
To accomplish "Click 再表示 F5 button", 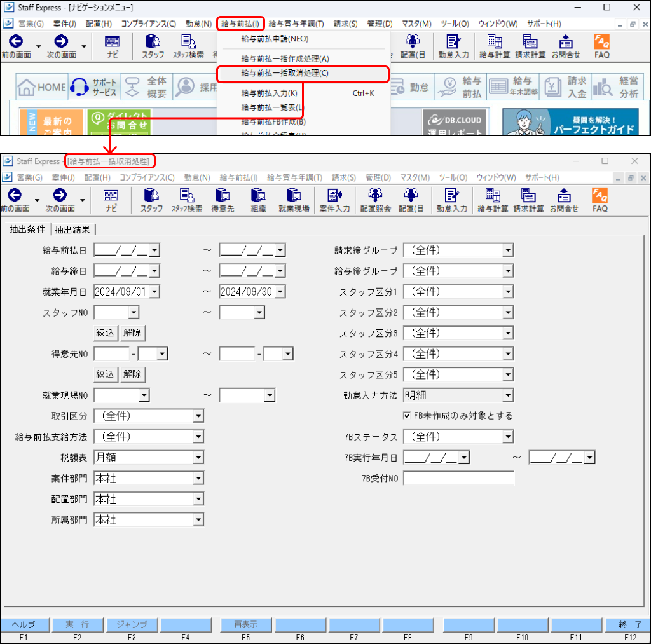I will [246, 624].
